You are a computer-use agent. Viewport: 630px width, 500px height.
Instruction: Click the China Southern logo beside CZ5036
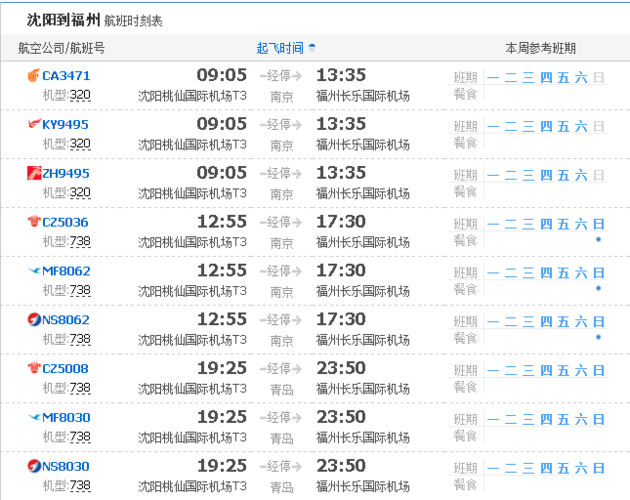34,221
